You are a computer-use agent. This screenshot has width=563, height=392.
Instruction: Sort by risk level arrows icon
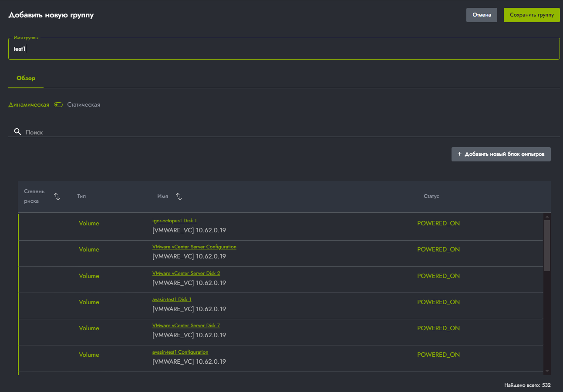[x=57, y=197]
